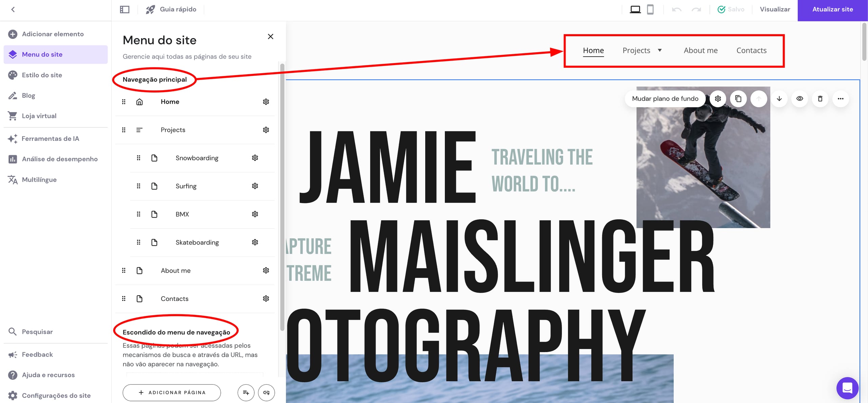Toggle section visibility eye icon
The width and height of the screenshot is (868, 403).
(x=800, y=99)
